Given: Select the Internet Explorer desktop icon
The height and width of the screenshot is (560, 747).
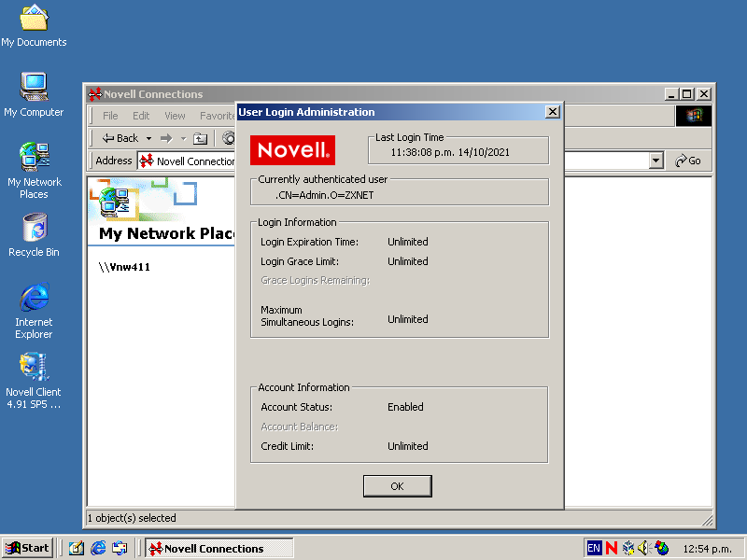Looking at the screenshot, I should [34, 311].
